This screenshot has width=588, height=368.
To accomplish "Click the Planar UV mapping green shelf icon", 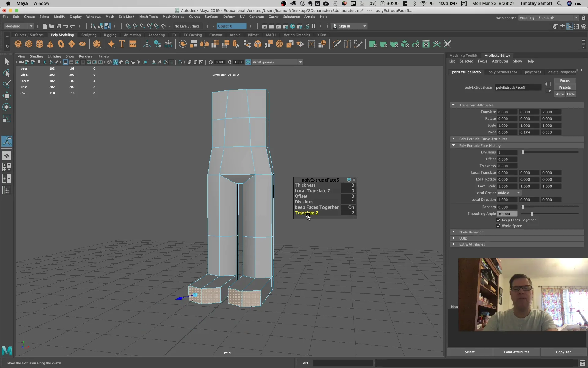I will tap(372, 44).
